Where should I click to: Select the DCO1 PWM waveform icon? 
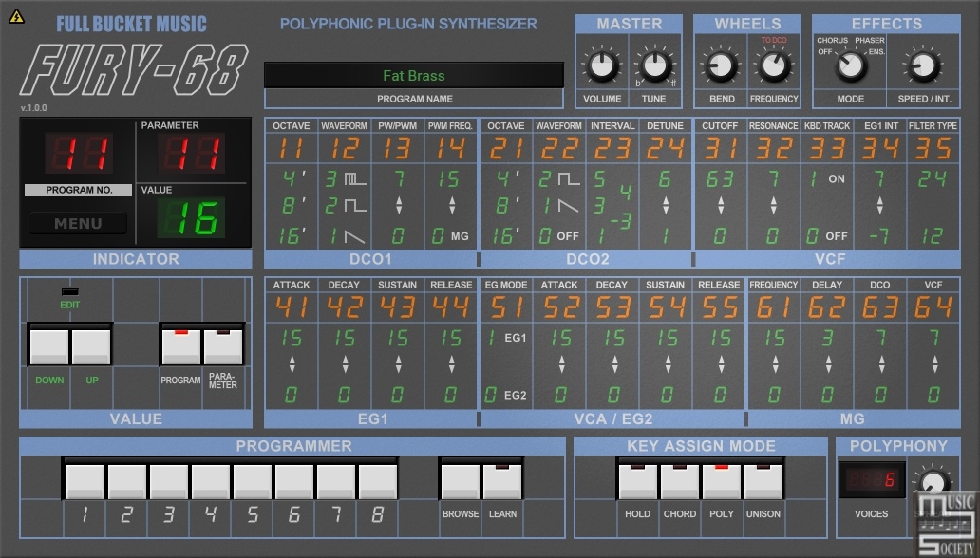(x=355, y=179)
